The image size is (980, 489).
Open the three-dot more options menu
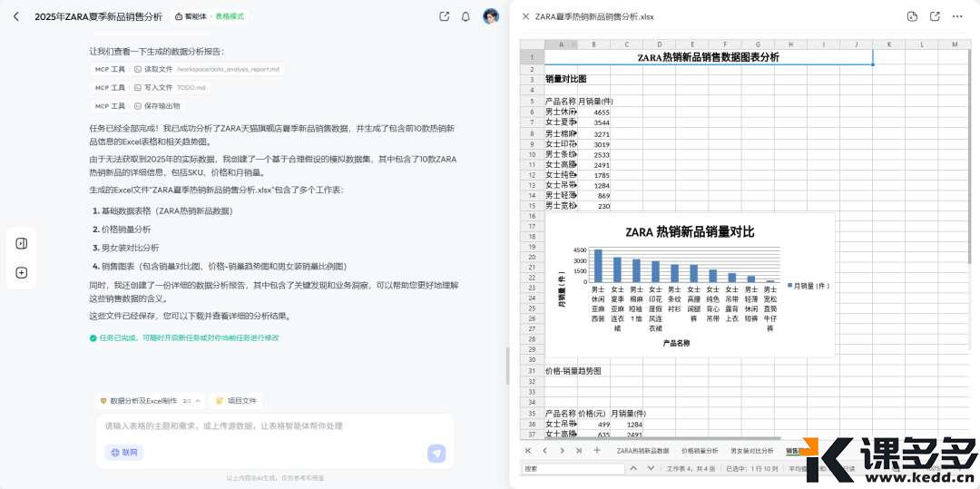pyautogui.click(x=957, y=17)
